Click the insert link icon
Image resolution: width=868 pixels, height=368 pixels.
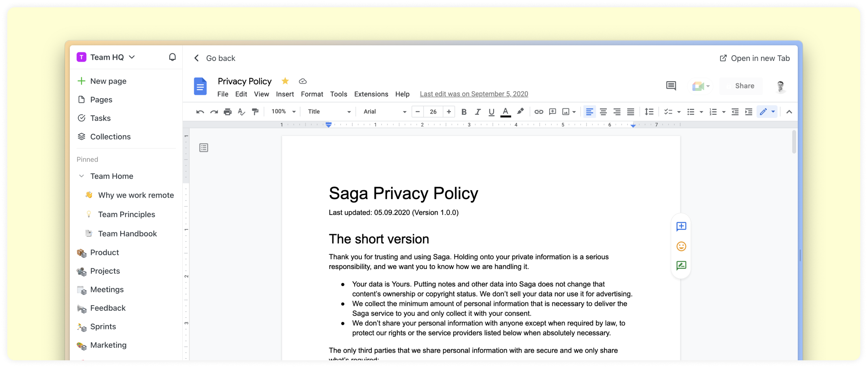coord(539,112)
